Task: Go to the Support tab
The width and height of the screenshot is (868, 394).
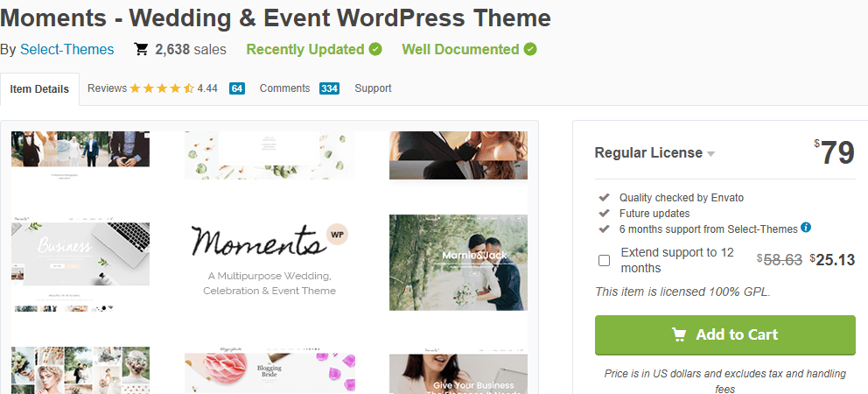Action: pyautogui.click(x=373, y=88)
